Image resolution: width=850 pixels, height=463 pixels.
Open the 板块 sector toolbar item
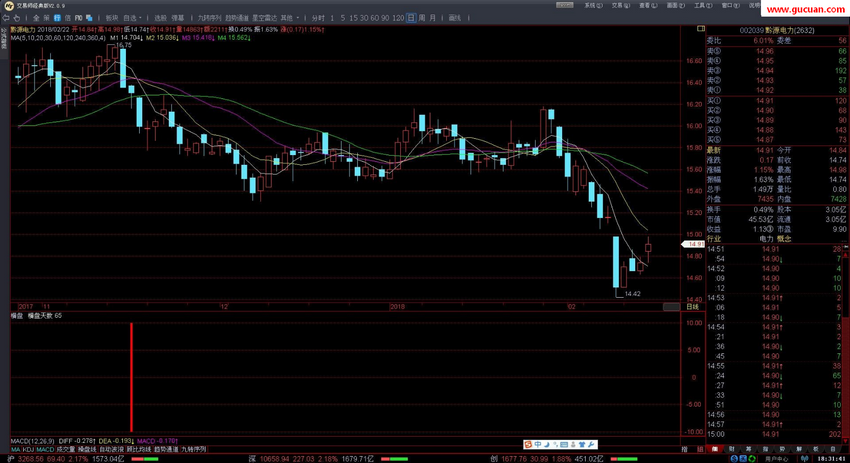(x=112, y=18)
